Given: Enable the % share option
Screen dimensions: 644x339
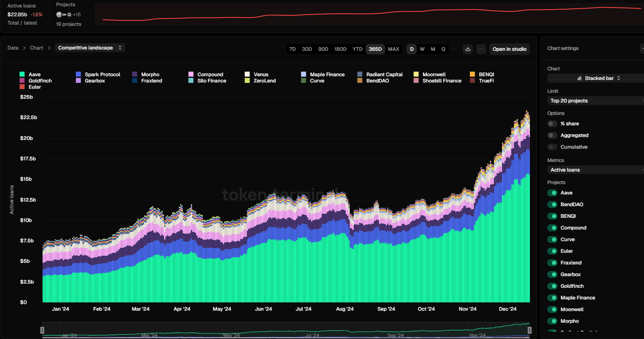Looking at the screenshot, I should pyautogui.click(x=552, y=124).
